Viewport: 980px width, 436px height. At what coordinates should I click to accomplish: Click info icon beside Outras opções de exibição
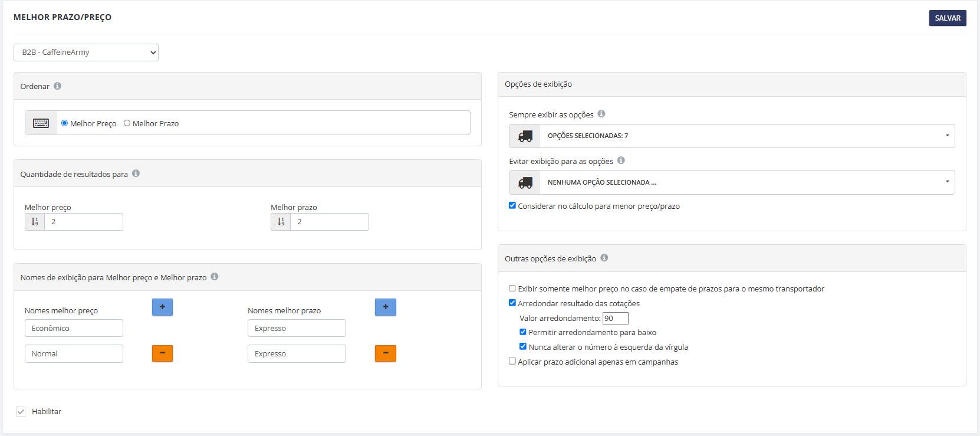604,258
